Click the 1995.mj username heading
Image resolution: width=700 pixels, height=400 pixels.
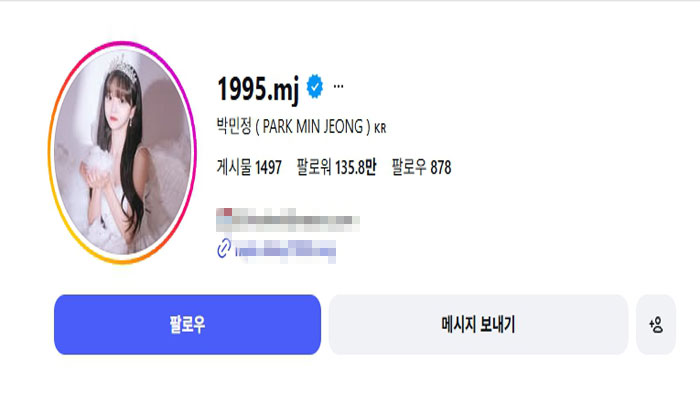[258, 88]
